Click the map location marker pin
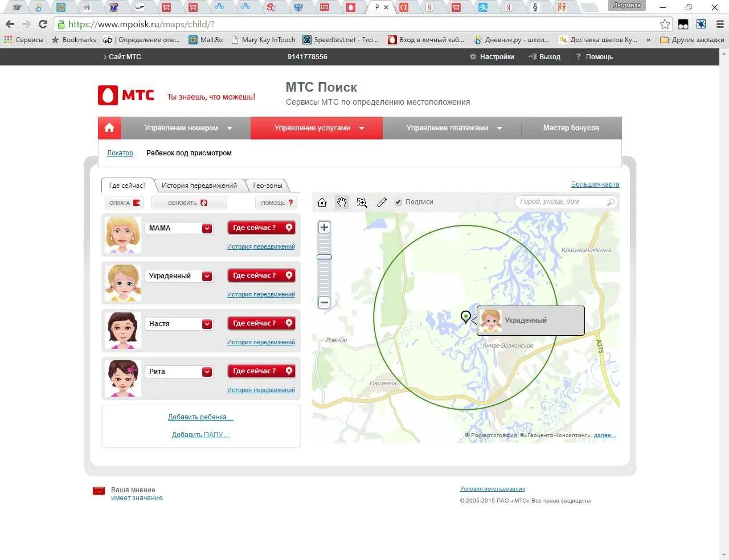 (x=466, y=317)
